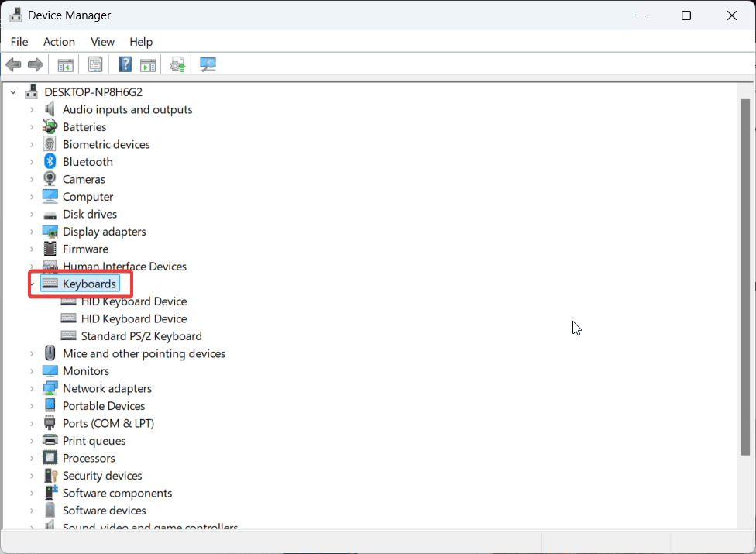Click the Mice and other pointing devices mouse icon
Screen dimensions: 756x554
[50, 353]
